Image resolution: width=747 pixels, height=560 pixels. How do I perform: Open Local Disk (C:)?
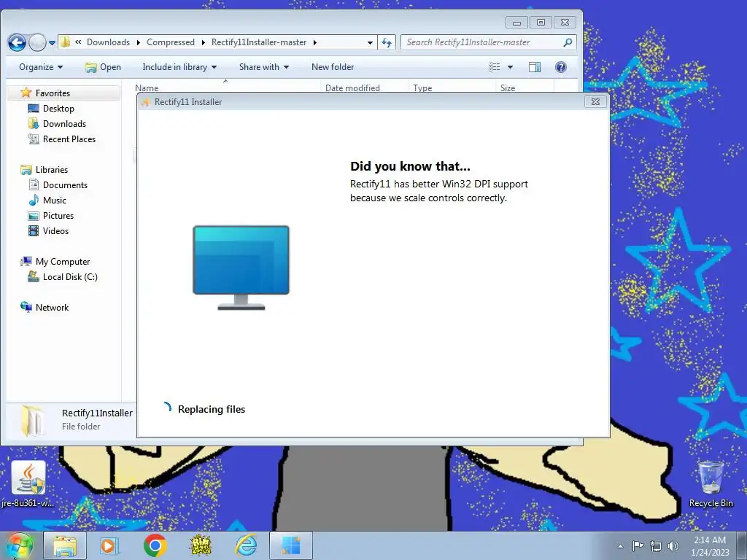point(70,276)
